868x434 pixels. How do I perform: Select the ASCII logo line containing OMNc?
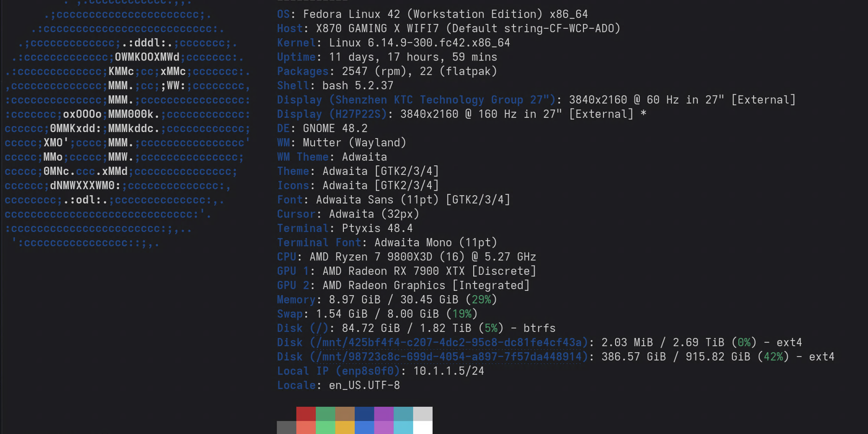[121, 172]
